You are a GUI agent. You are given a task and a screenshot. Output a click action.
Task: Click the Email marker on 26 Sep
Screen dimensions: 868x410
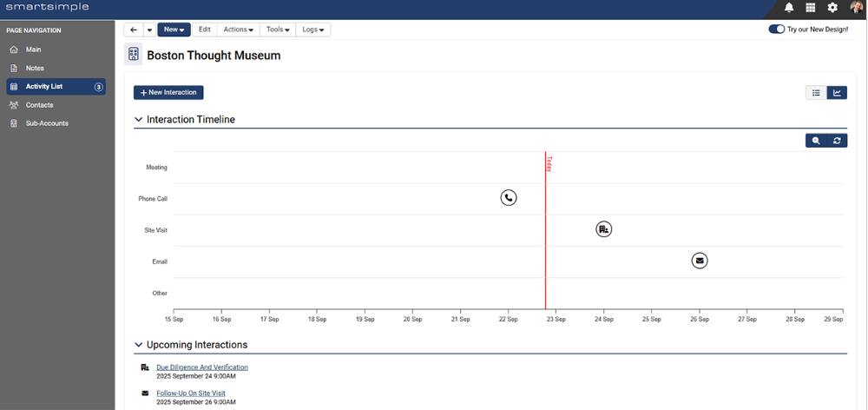click(700, 261)
